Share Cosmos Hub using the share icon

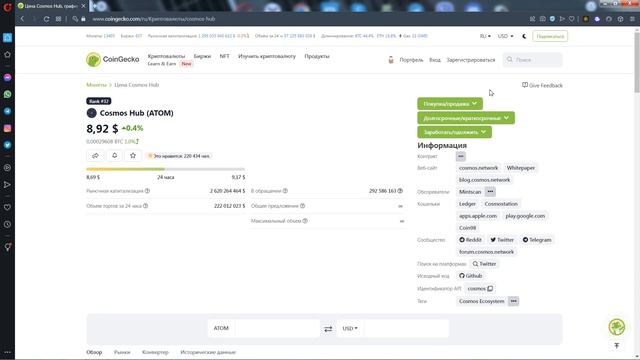click(x=95, y=156)
